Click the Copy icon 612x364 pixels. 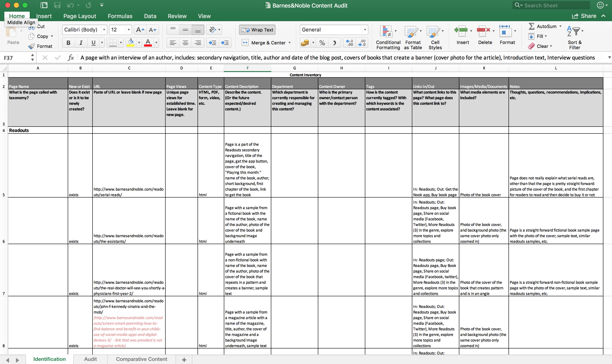tap(31, 36)
